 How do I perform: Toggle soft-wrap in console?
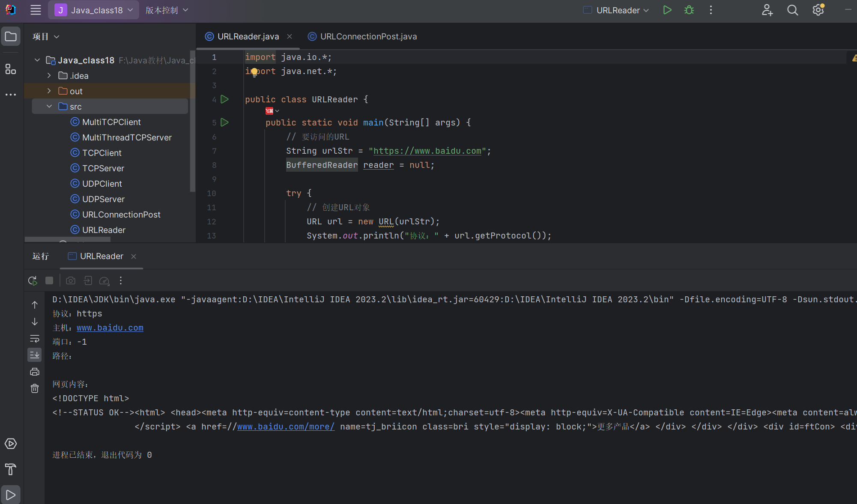(35, 338)
